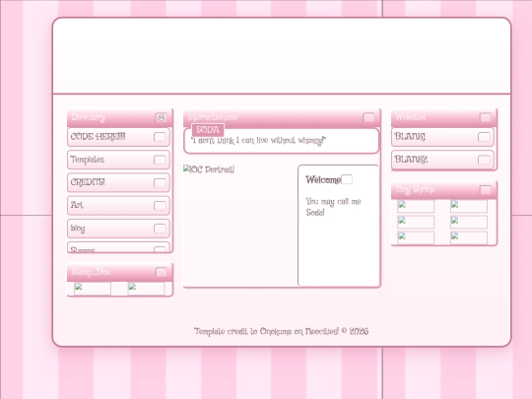Viewport: 532px width, 399px height.
Task: Click the icon box beside CODE HERE!!!!
Action: (x=160, y=137)
